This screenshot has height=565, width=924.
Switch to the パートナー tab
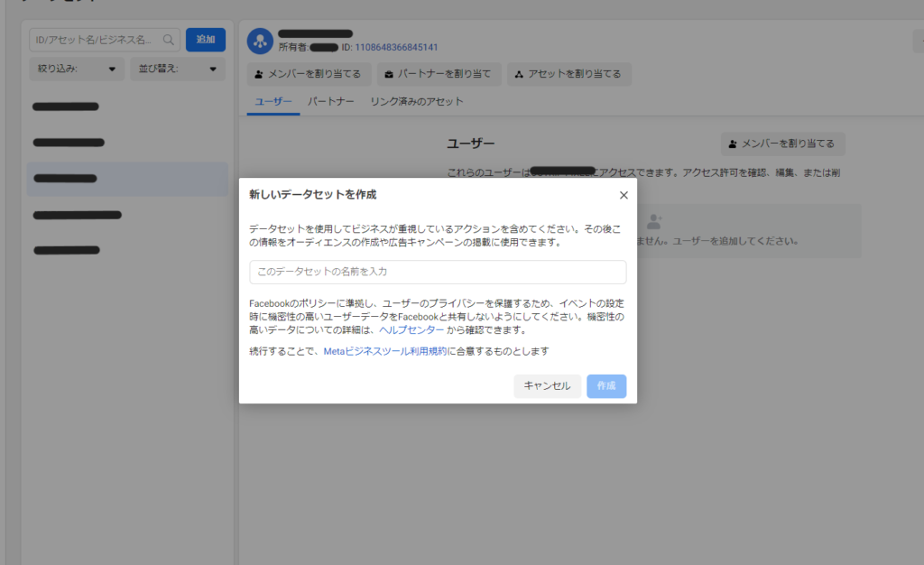330,102
